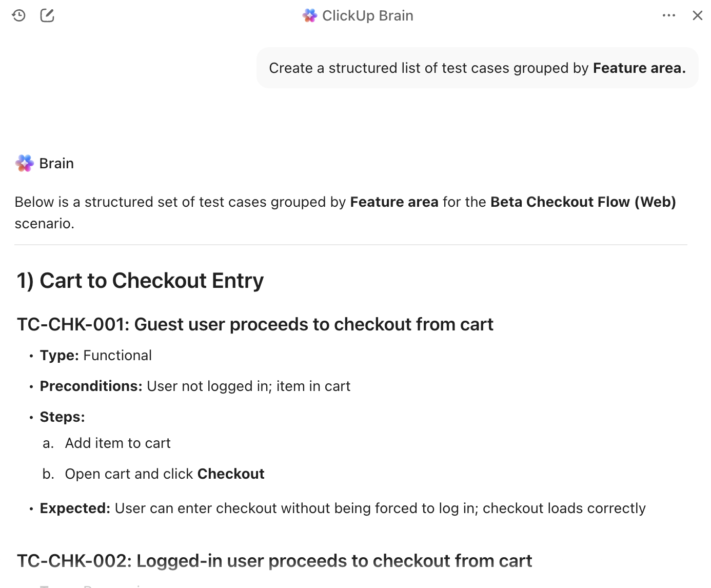Screen dimensions: 711x588
Task: Select the user prompt message bubble
Action: click(x=477, y=68)
